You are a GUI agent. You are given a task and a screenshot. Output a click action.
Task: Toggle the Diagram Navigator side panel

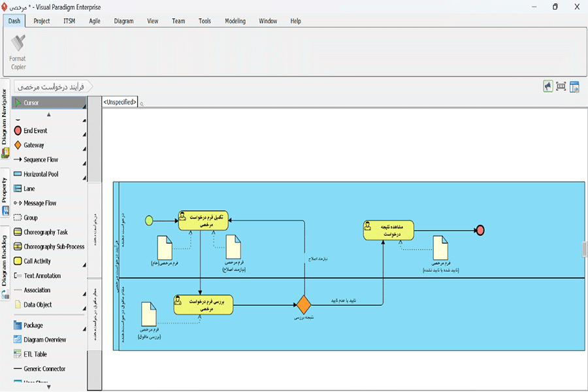tap(5, 118)
